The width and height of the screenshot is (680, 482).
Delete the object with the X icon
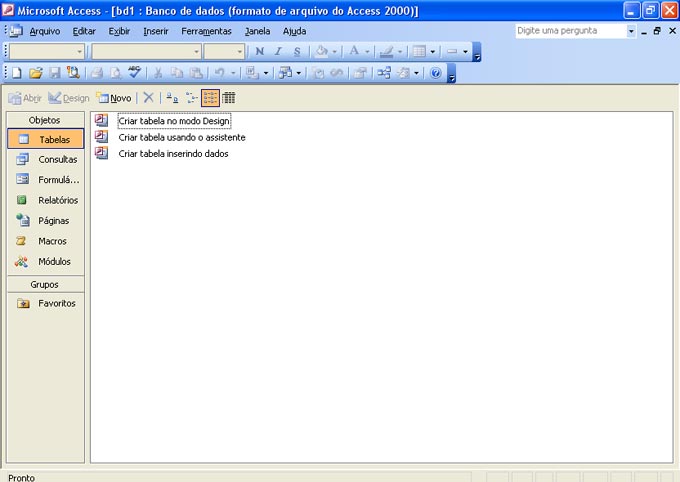(x=148, y=98)
